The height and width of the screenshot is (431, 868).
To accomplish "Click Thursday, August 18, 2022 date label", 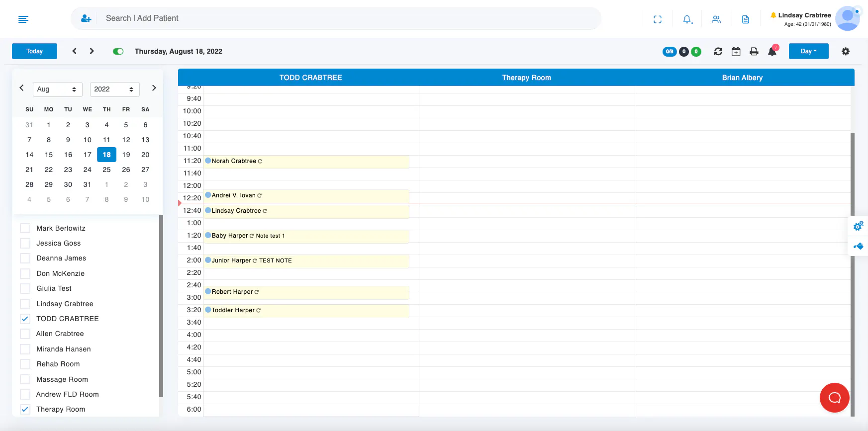I will (179, 51).
